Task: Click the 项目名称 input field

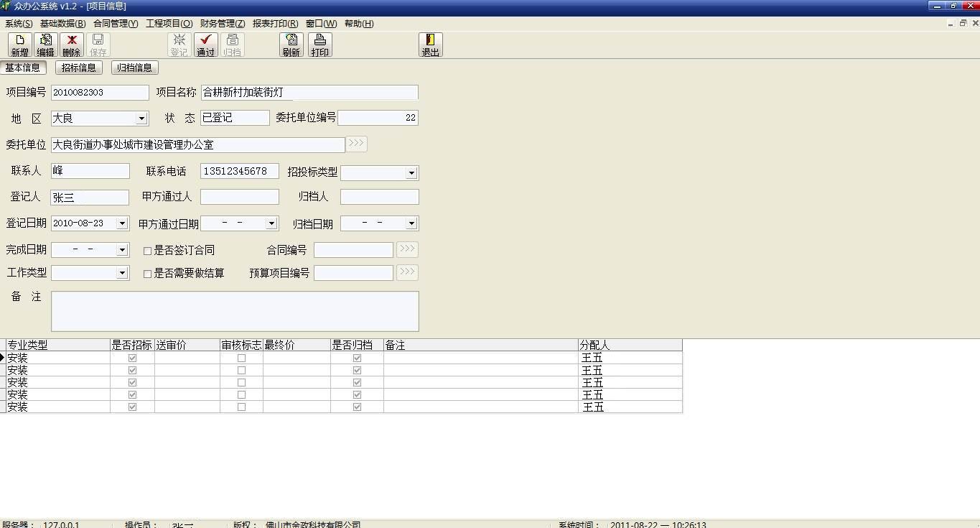Action: click(x=309, y=93)
